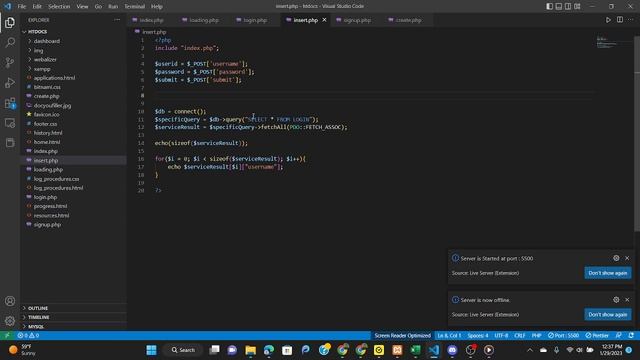The image size is (640, 360).
Task: Open the Explorer view in activity bar
Action: 10,23
